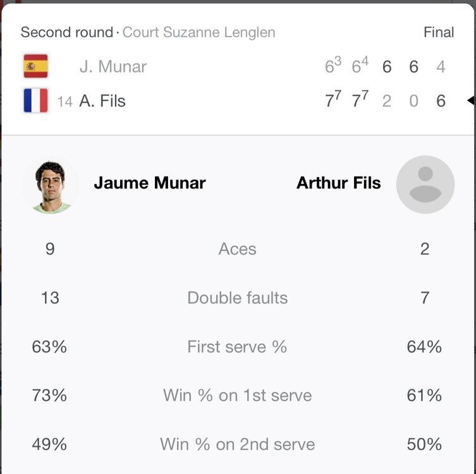Click the seed number 14 beside A. Fils
The width and height of the screenshot is (476, 474).
point(64,101)
